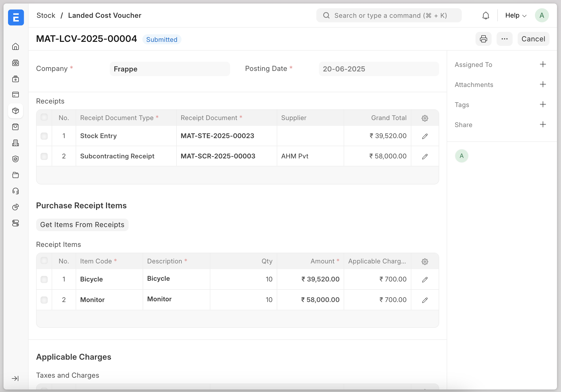Click the Cancel button
The image size is (561, 392).
[x=533, y=39]
